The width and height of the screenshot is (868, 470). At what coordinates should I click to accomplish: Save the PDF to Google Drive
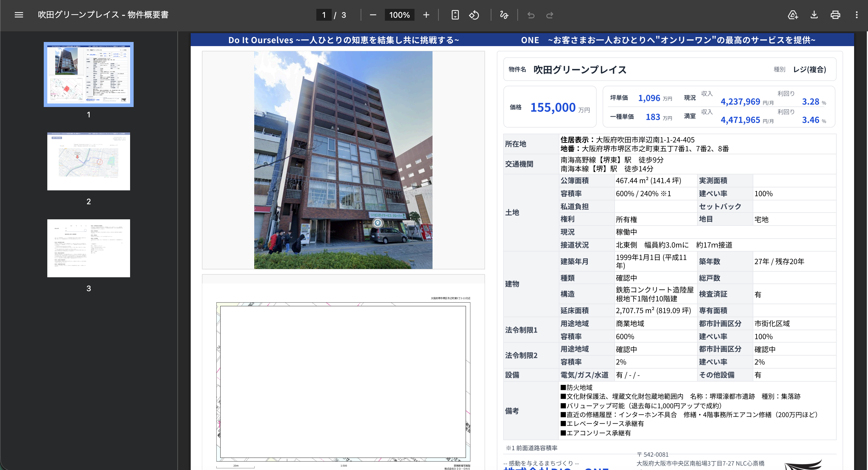coord(793,15)
